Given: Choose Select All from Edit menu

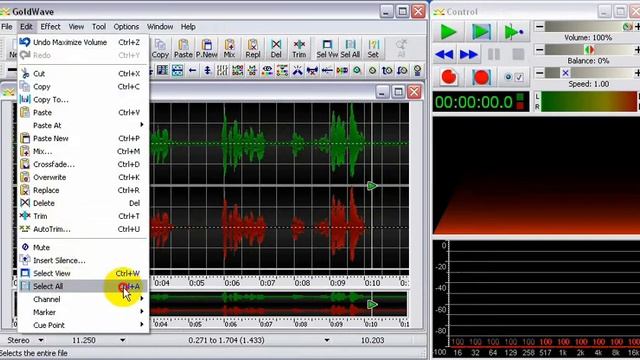Looking at the screenshot, I should click(83, 287).
